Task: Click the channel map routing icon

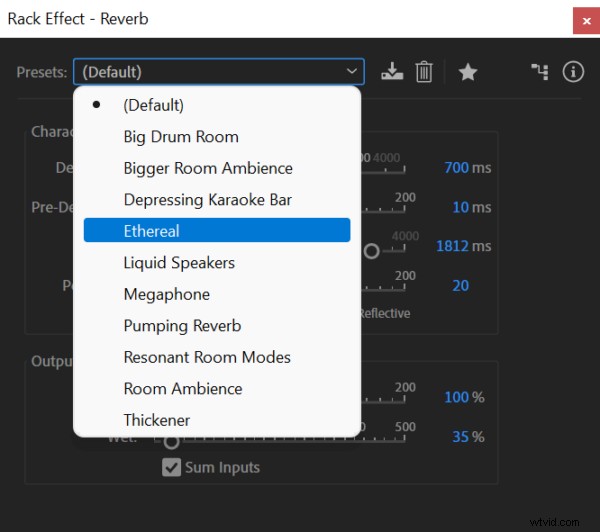Action: coord(540,72)
